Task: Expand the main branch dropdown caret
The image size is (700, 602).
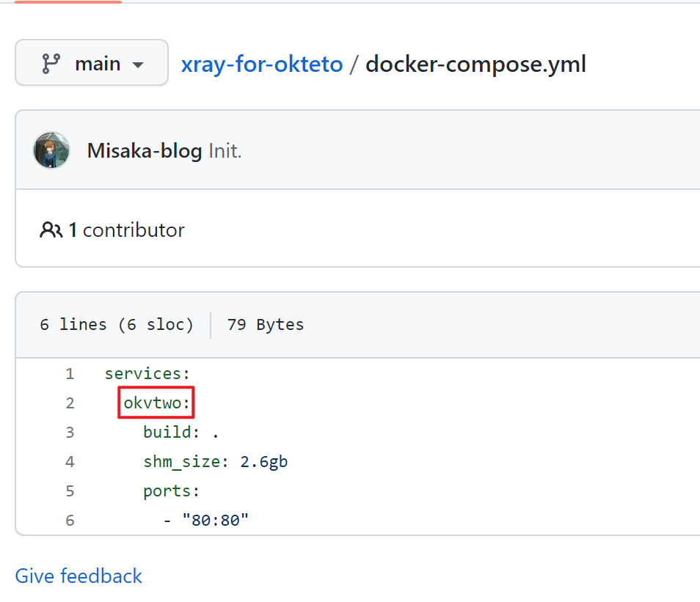Action: tap(138, 65)
